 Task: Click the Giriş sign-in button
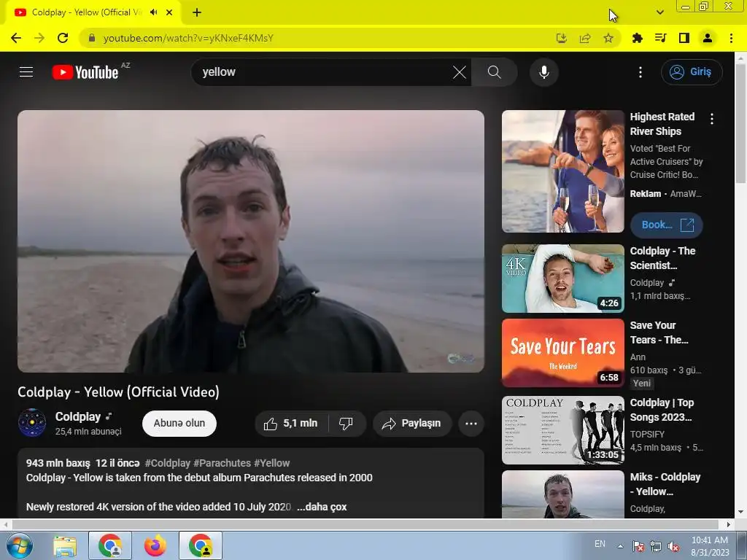point(692,72)
